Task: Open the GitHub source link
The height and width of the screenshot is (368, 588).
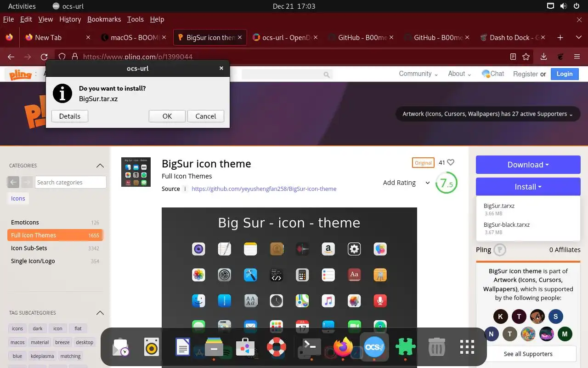Action: click(x=264, y=189)
